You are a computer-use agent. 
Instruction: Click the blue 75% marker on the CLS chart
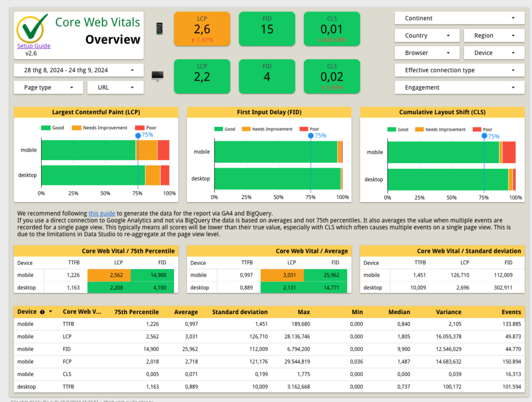click(x=484, y=136)
